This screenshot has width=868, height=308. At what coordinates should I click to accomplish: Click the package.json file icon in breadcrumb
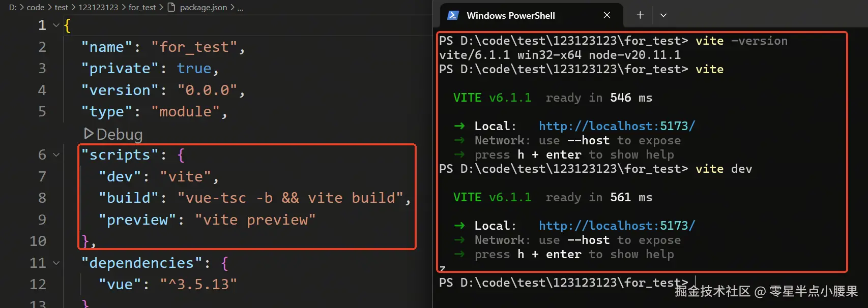point(171,7)
